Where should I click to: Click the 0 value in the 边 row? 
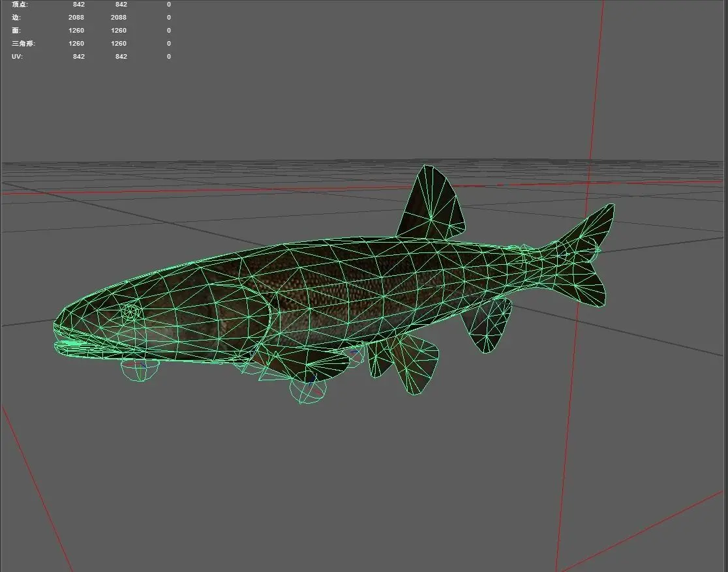tap(168, 17)
